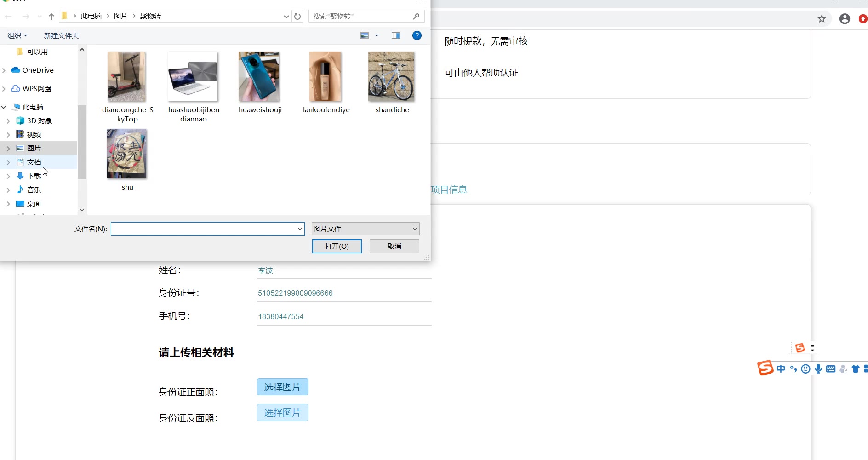Image resolution: width=868 pixels, height=460 pixels.
Task: Click the red Chrome extension icon
Action: pyautogui.click(x=863, y=19)
